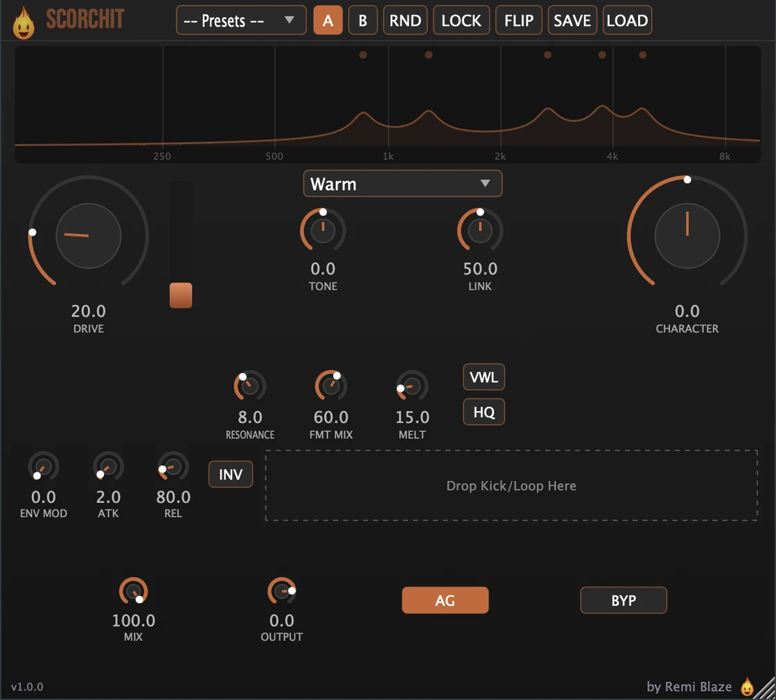Click the v1.0.0 version label
This screenshot has width=776, height=700.
point(27,687)
